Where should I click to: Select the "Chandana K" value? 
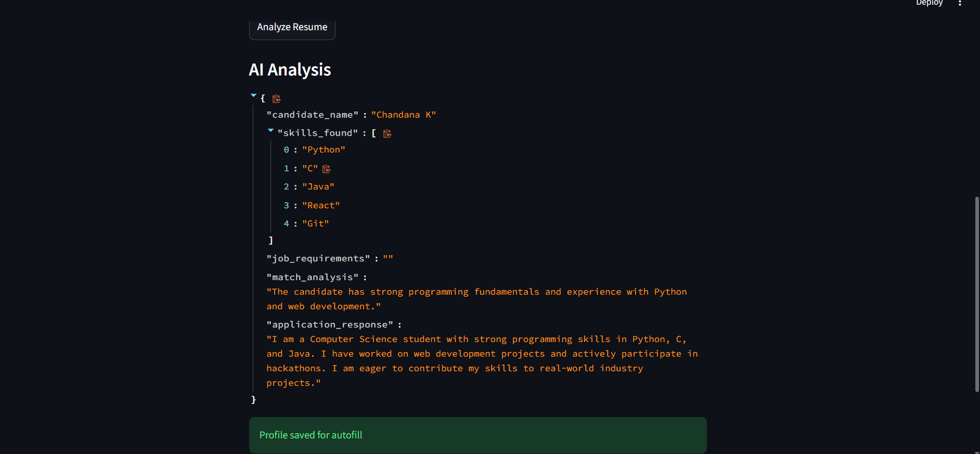(403, 115)
